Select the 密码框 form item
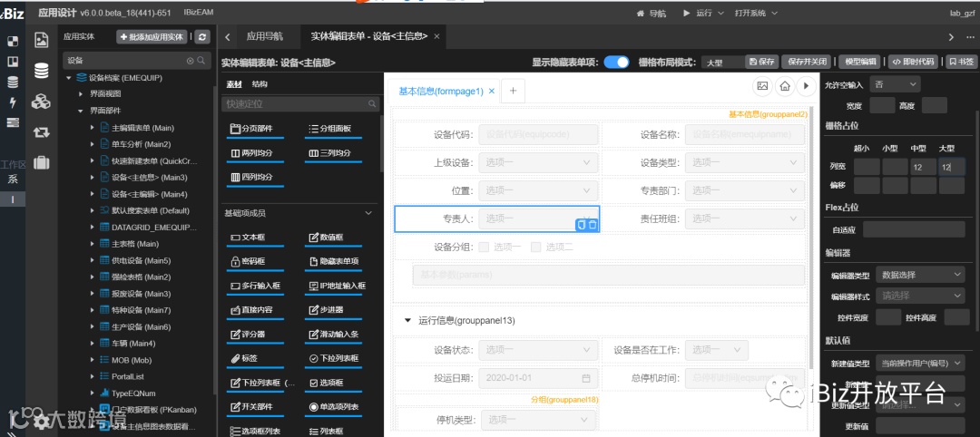 [256, 262]
